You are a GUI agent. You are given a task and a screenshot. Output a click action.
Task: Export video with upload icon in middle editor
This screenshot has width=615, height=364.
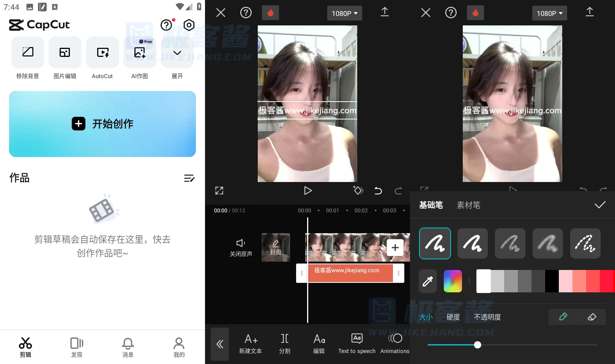tap(385, 12)
